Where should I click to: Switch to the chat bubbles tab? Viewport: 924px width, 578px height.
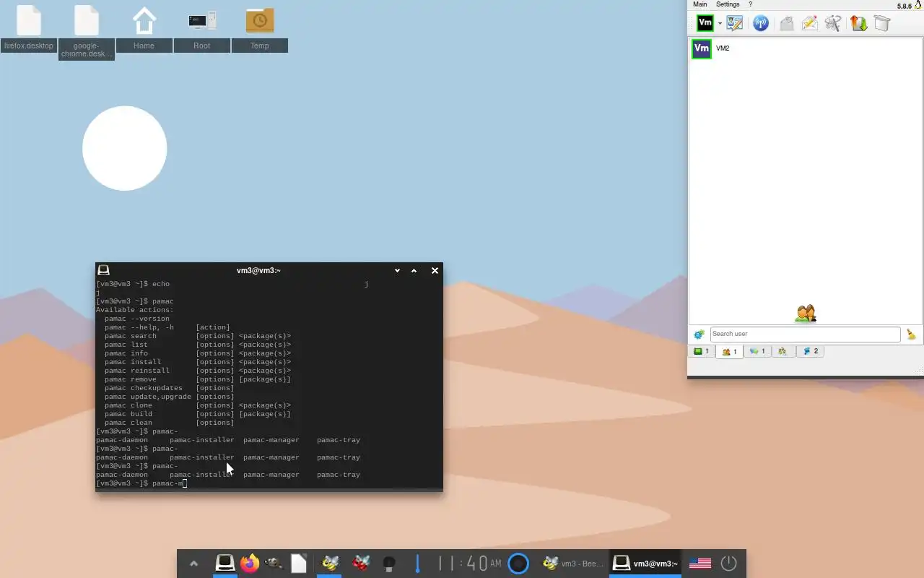[x=757, y=351]
